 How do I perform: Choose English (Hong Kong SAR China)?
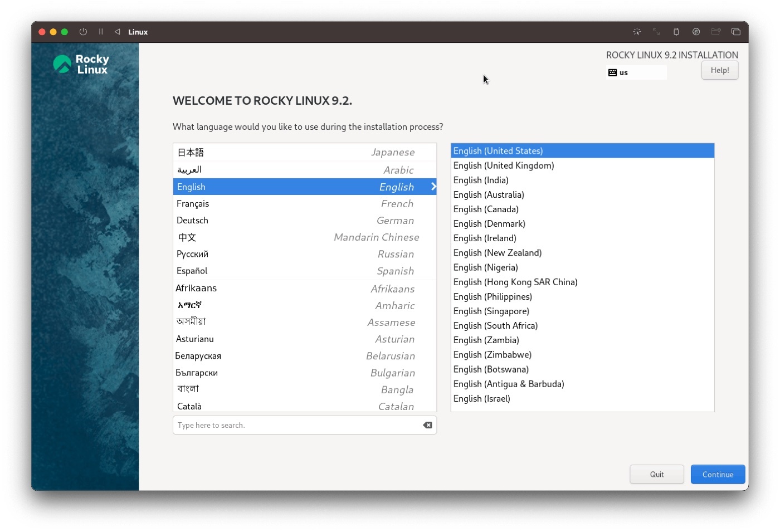[582, 282]
